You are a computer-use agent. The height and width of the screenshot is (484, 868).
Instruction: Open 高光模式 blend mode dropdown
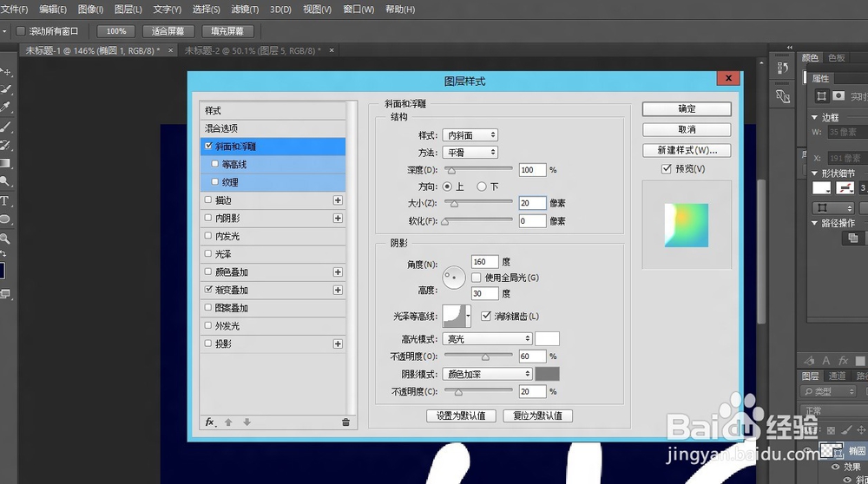(487, 338)
